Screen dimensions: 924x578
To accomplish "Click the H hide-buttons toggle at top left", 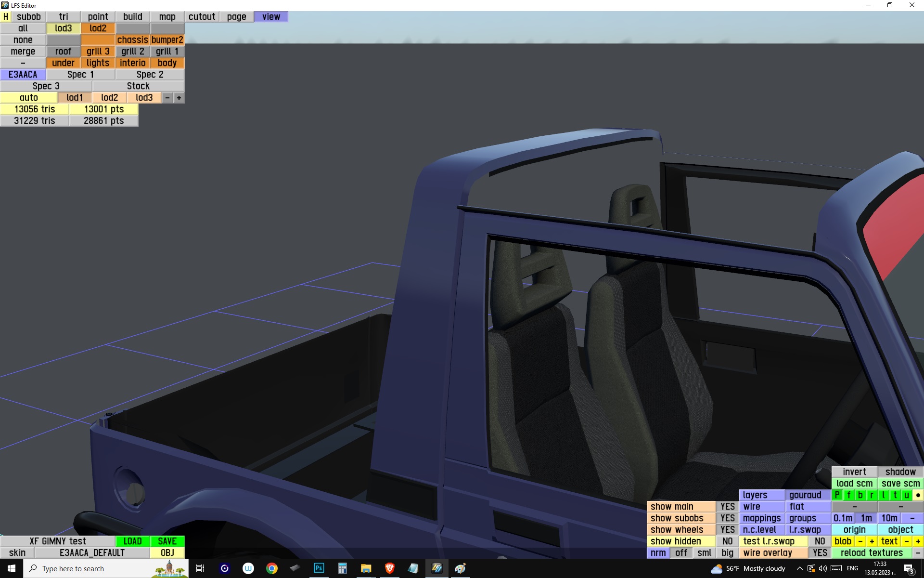I will pyautogui.click(x=5, y=17).
